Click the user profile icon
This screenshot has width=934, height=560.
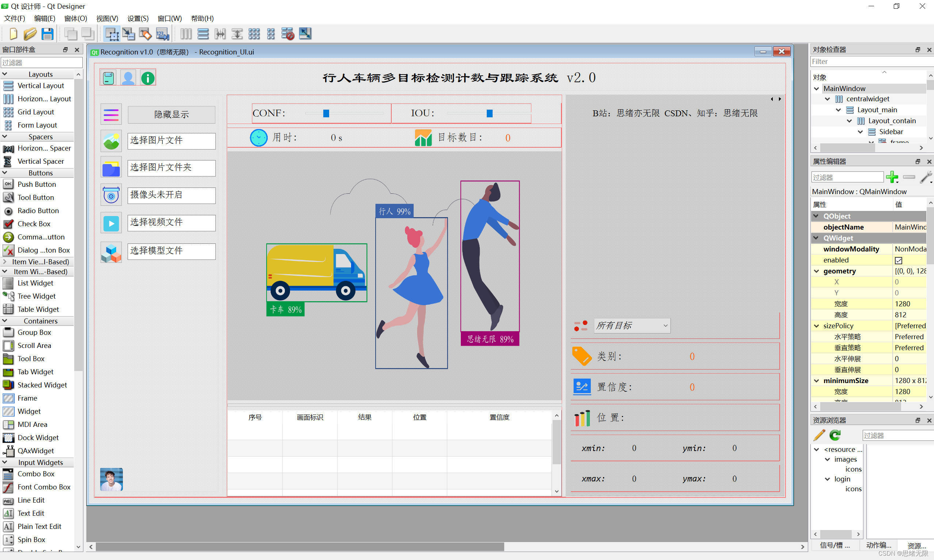tap(129, 78)
